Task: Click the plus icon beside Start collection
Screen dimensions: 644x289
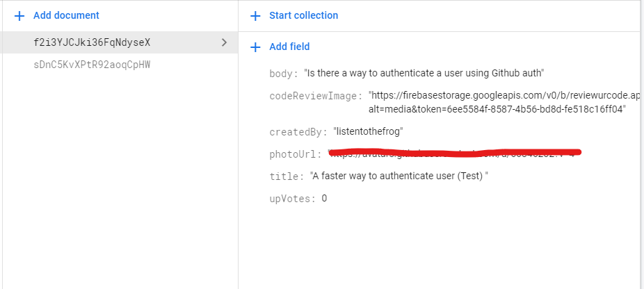Action: [x=255, y=16]
